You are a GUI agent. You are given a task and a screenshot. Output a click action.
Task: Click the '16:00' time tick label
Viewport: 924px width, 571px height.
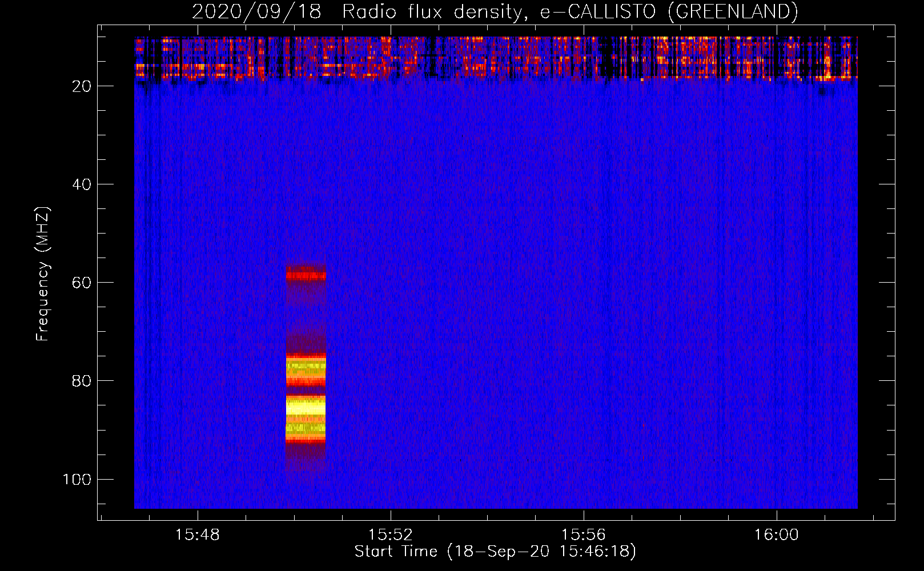(777, 534)
